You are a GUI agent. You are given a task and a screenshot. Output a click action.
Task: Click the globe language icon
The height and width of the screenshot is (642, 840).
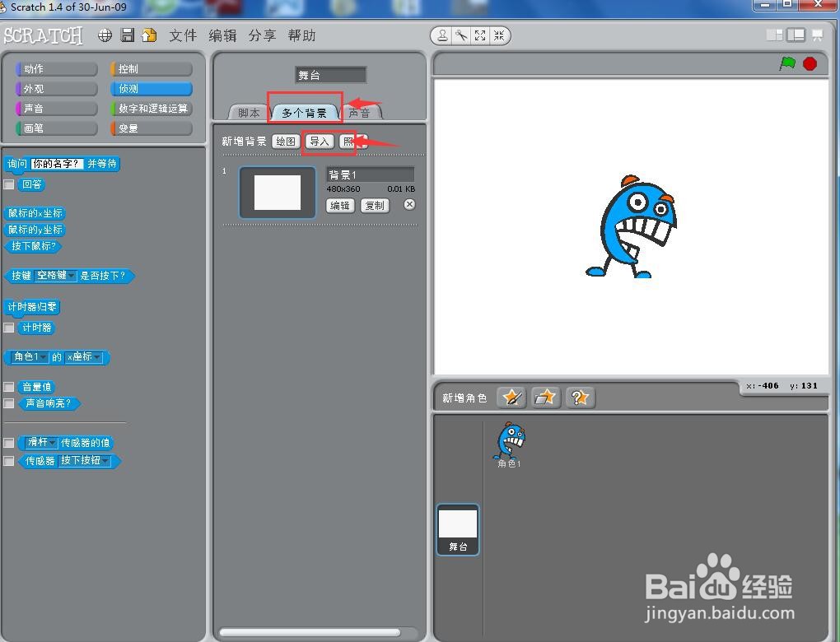(105, 35)
